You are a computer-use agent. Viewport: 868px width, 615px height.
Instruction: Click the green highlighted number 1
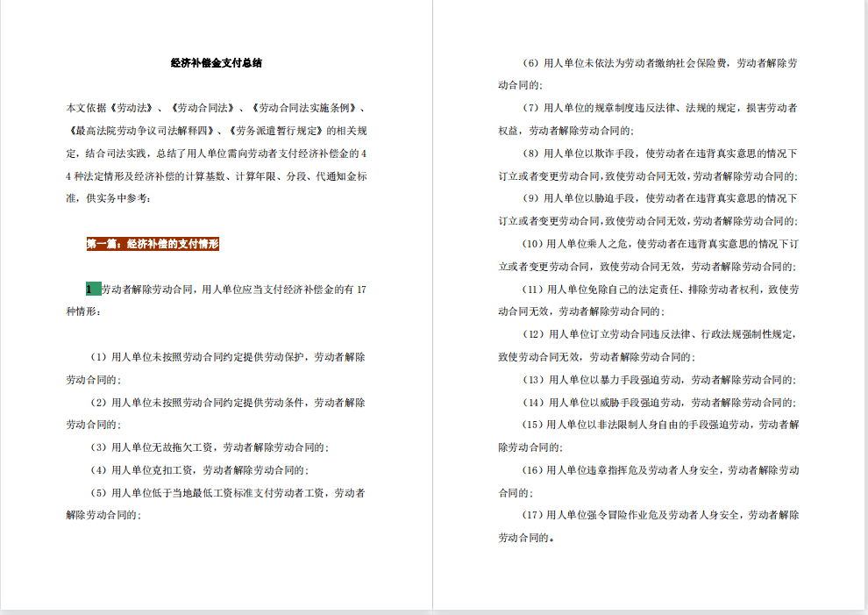coord(94,290)
